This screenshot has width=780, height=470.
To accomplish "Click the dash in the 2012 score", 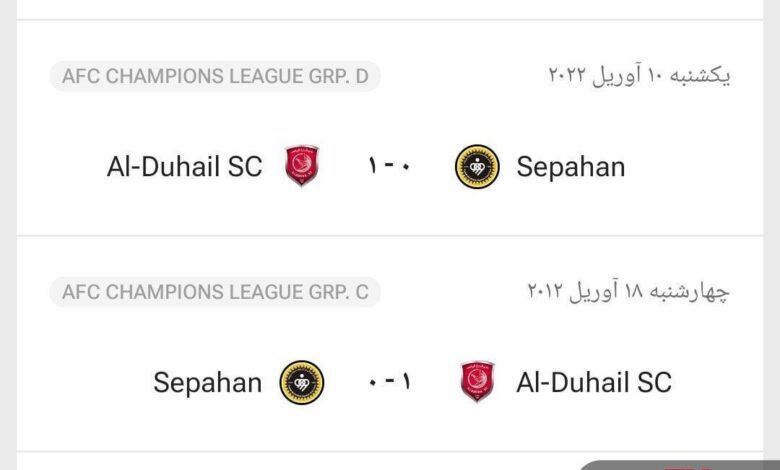I will tap(388, 383).
